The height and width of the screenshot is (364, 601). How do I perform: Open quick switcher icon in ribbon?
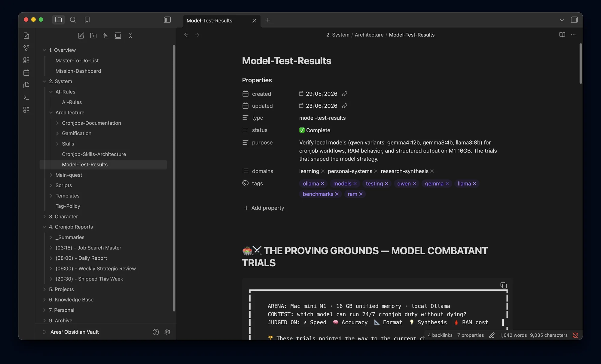[x=26, y=36]
